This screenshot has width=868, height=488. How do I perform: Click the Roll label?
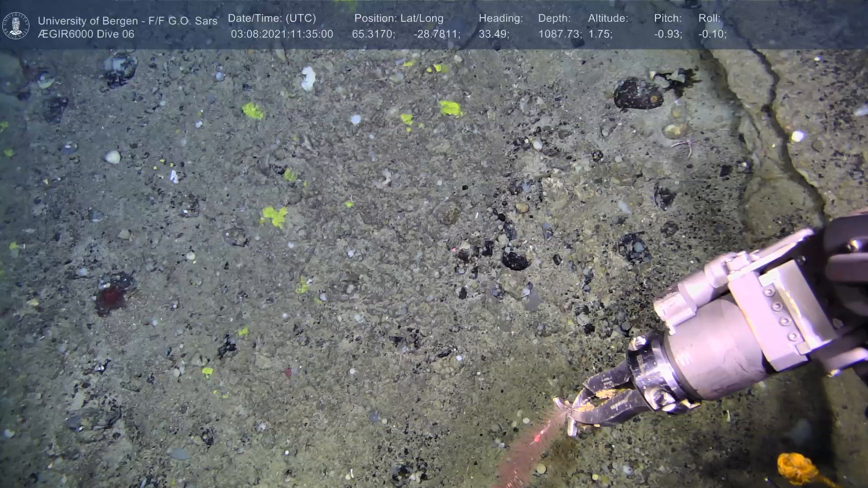[x=709, y=18]
